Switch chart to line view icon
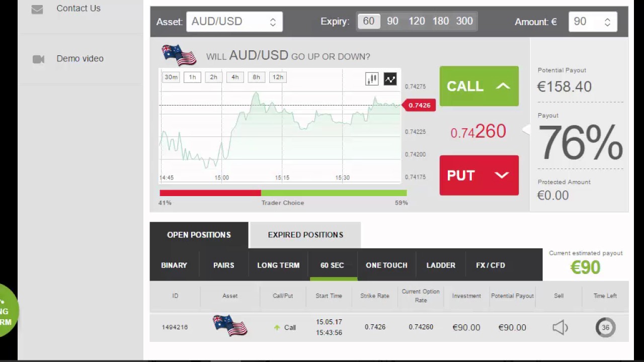644x362 pixels. [390, 79]
